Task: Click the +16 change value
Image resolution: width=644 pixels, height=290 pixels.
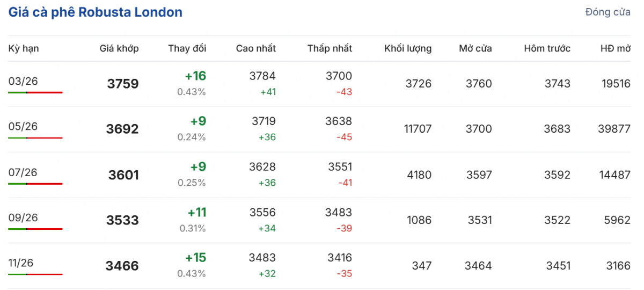Action: [195, 76]
